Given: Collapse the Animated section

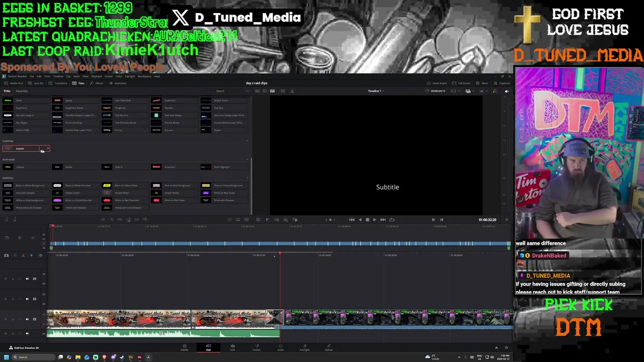Looking at the screenshot, I should click(x=247, y=159).
